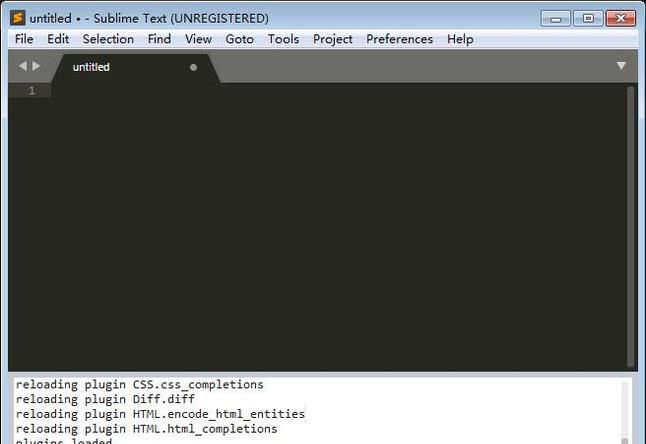Viewport: 646px width, 444px height.
Task: Open the Project menu
Action: coord(332,39)
